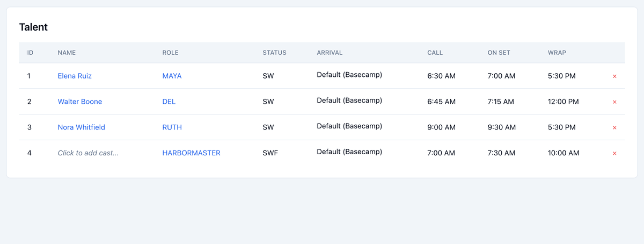This screenshot has height=244, width=644.
Task: Edit HARBORMASTER's 10:00 AM wrap time
Action: click(563, 153)
